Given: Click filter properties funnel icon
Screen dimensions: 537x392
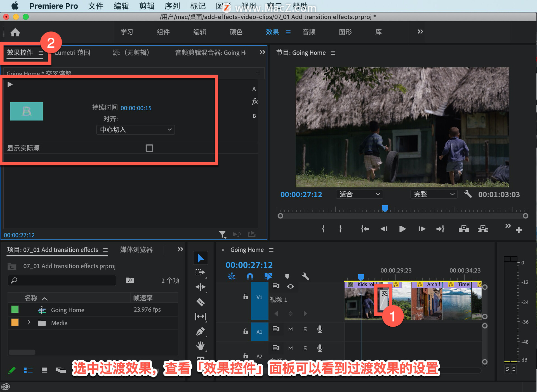Looking at the screenshot, I should click(222, 235).
